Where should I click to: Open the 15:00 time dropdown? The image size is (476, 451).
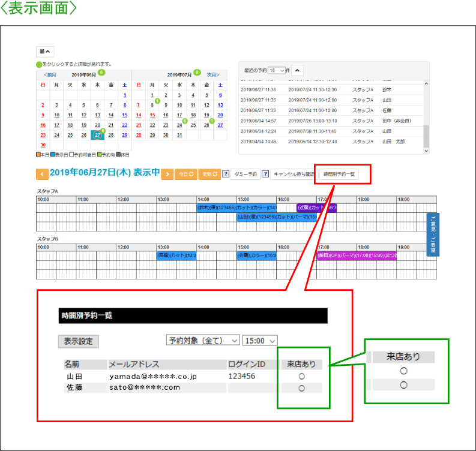[260, 341]
